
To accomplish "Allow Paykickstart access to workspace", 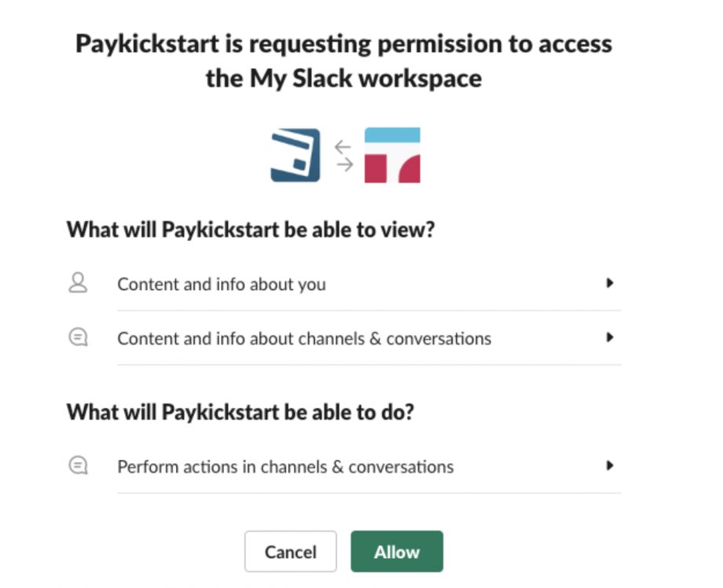I will coord(397,552).
